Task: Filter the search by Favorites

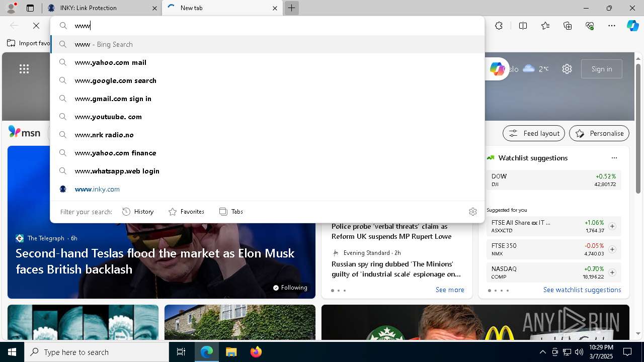Action: (x=186, y=212)
